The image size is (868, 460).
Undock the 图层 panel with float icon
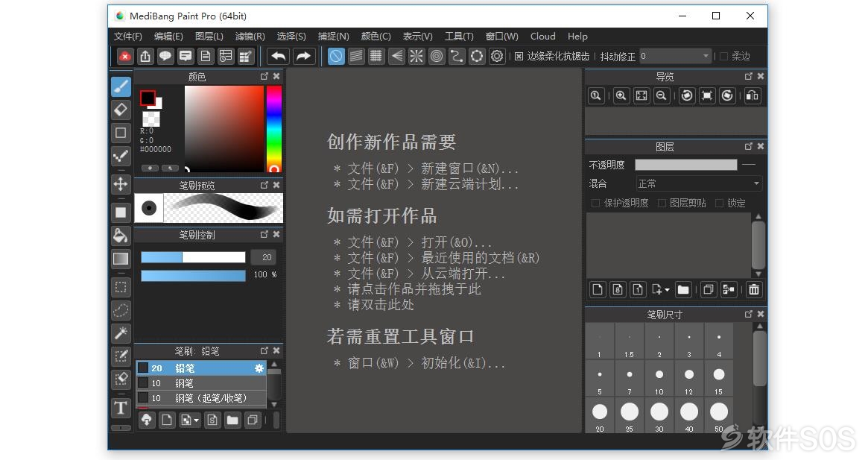pos(749,146)
